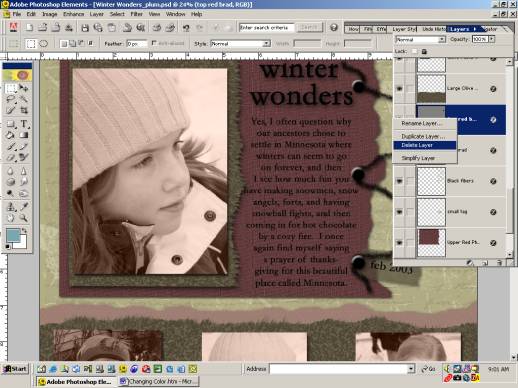The height and width of the screenshot is (388, 518).
Task: Select the Hand tool
Action: (x=10, y=218)
